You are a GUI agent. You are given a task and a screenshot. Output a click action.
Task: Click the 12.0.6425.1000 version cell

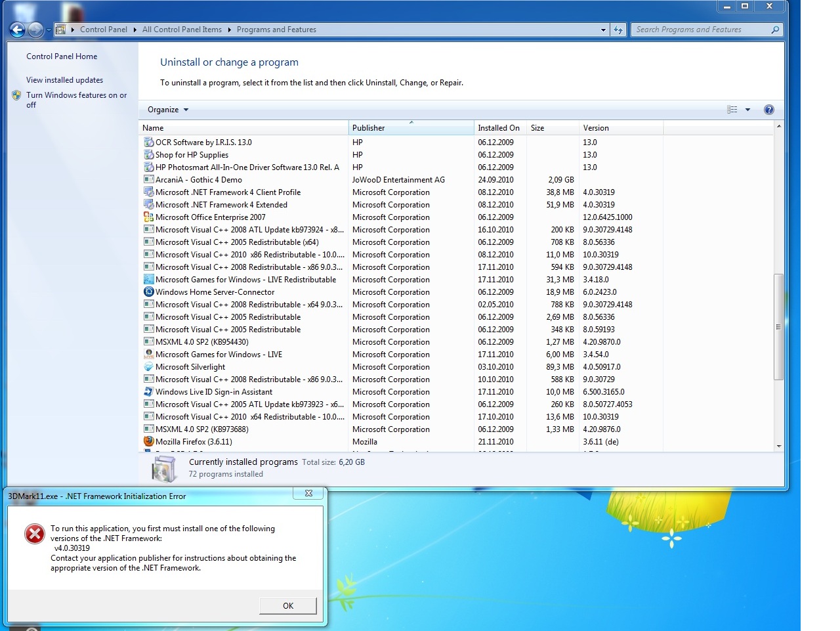pyautogui.click(x=608, y=217)
